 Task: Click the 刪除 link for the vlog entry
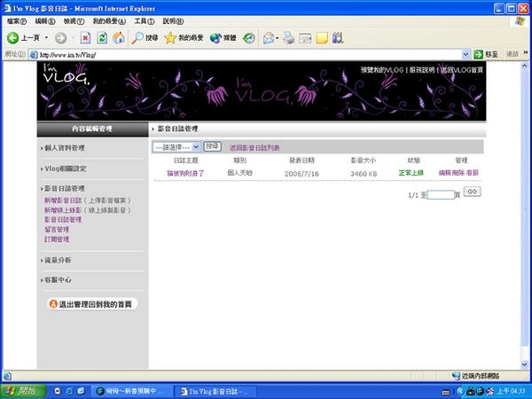458,173
